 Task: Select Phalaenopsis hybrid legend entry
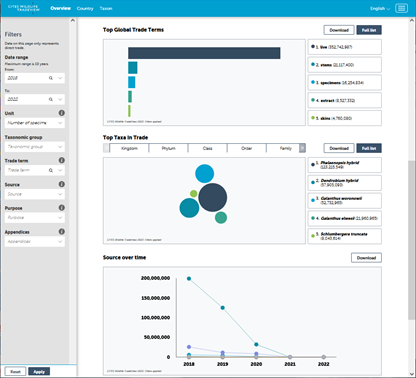tap(344, 165)
